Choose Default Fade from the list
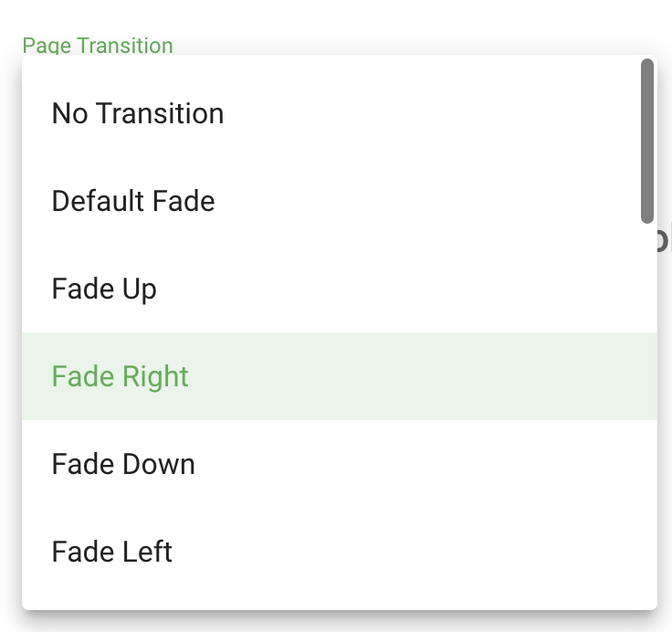The image size is (672, 632). pyautogui.click(x=340, y=201)
